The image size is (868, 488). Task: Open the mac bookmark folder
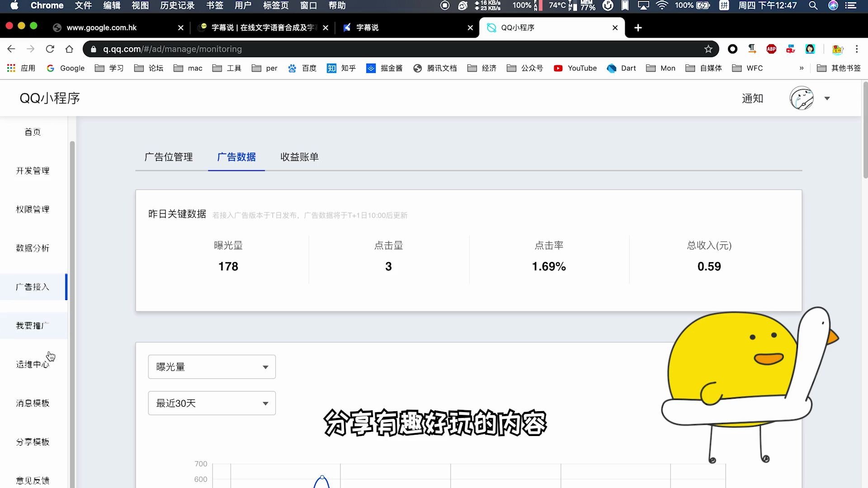(x=188, y=68)
